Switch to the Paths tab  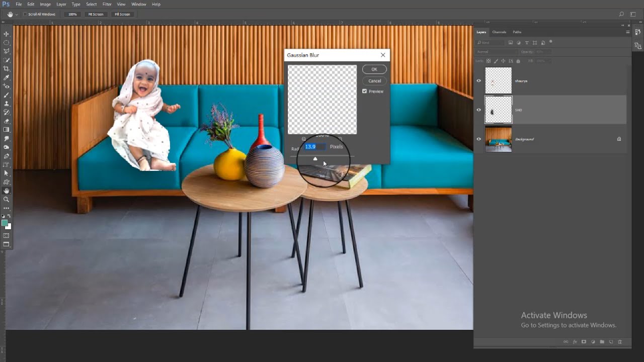[x=517, y=32]
